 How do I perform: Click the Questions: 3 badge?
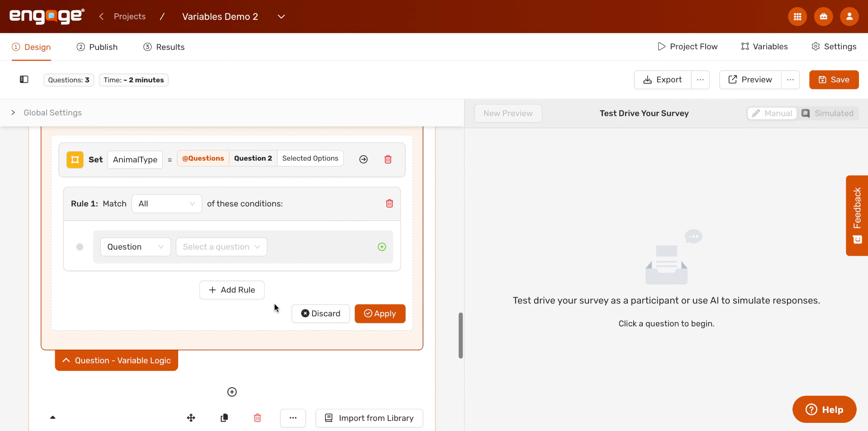pyautogui.click(x=69, y=80)
